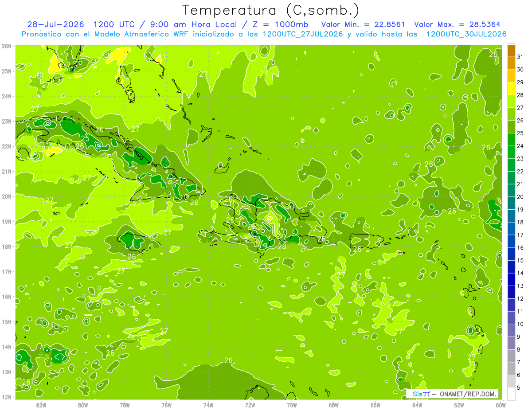532x411 pixels.
Task: Click the longitude label '78W'
Action: [x=125, y=405]
